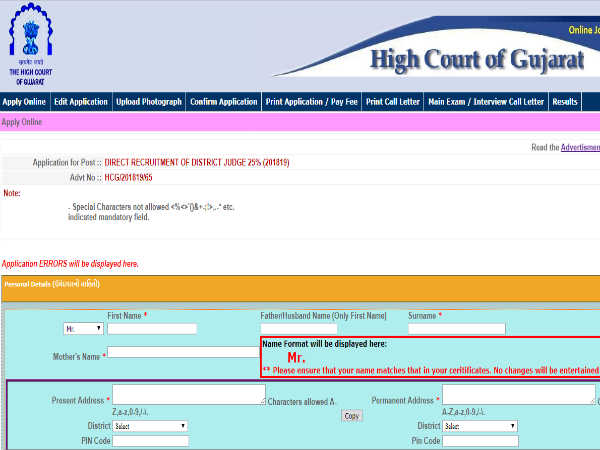This screenshot has width=600, height=450.
Task: Click the 'Name Format will be displayed here' text
Action: [324, 344]
